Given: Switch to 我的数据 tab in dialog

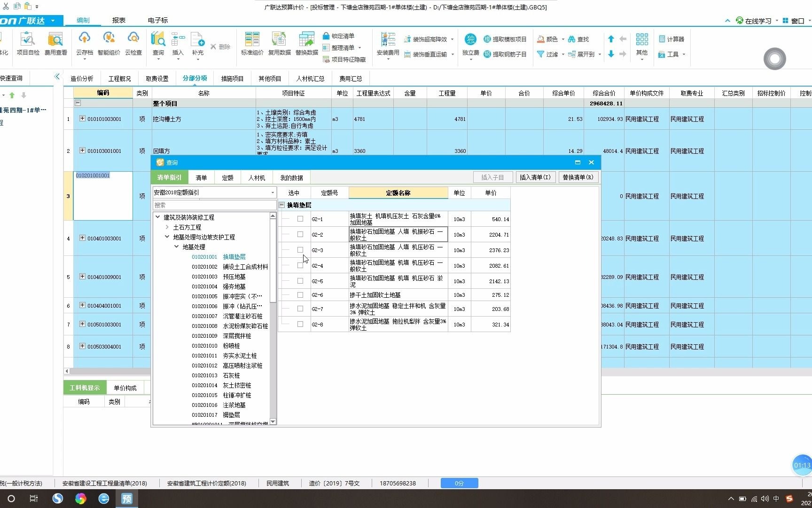Looking at the screenshot, I should pos(292,178).
